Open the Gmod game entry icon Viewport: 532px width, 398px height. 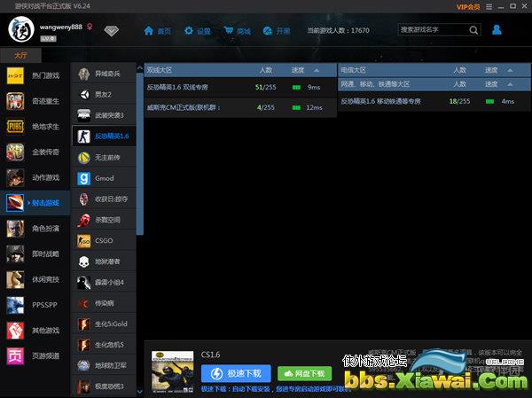[84, 178]
